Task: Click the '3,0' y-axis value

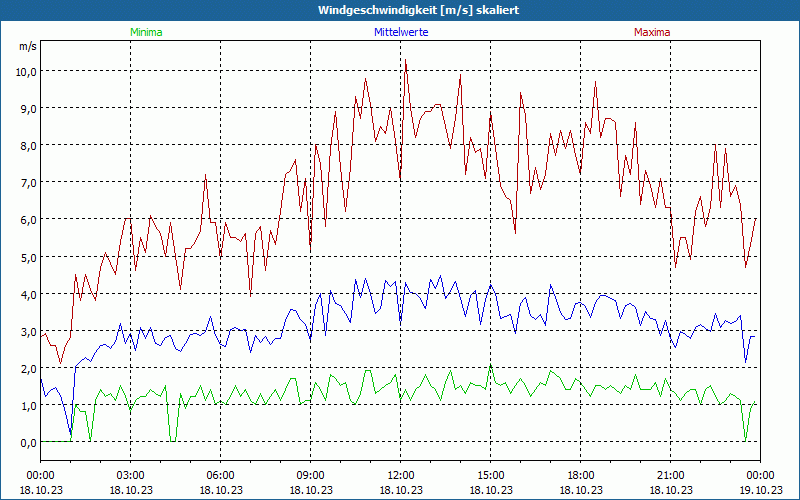Action: (29, 332)
